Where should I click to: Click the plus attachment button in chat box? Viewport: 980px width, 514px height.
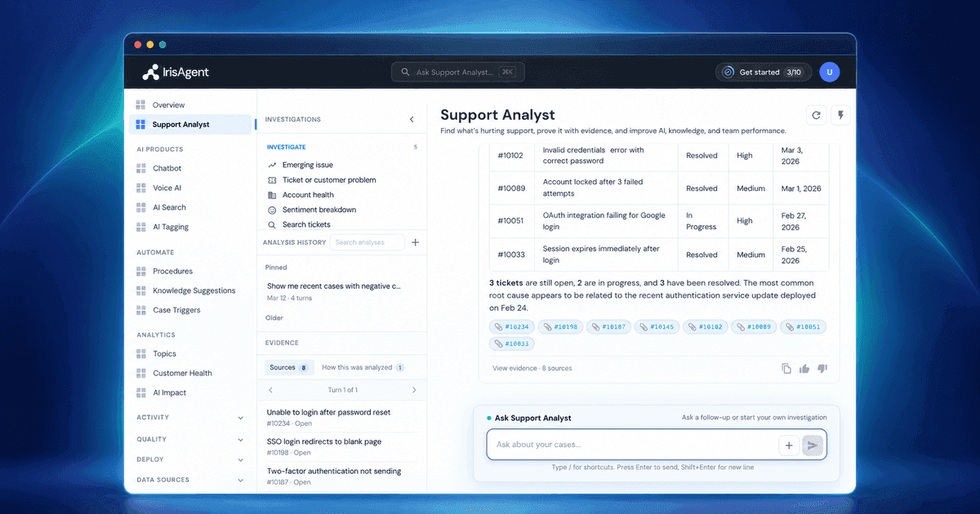pos(789,445)
